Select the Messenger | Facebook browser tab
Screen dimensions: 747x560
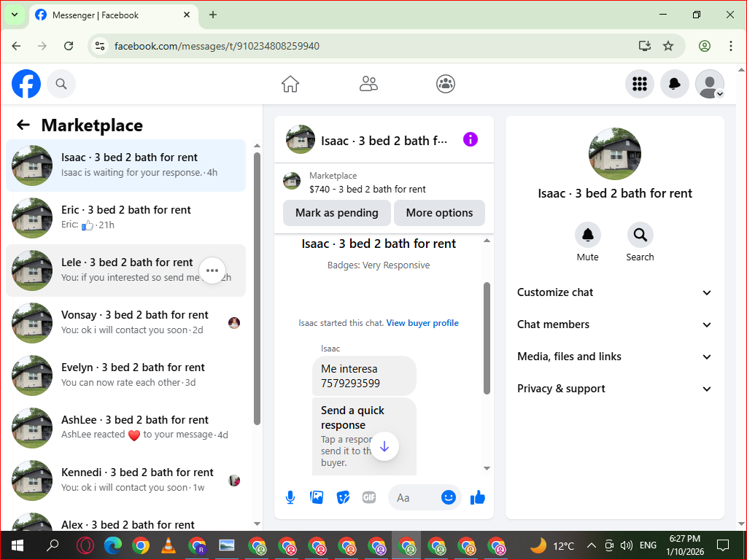click(114, 15)
